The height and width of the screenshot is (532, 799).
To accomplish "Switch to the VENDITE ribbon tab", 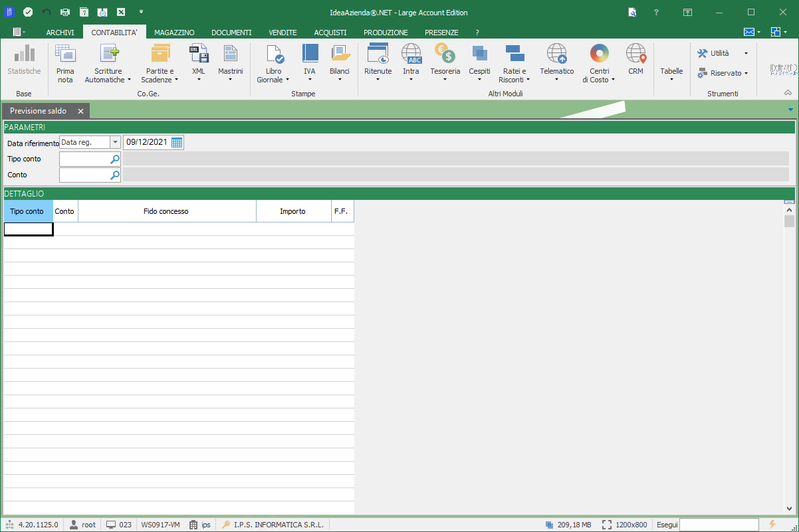I will [283, 33].
